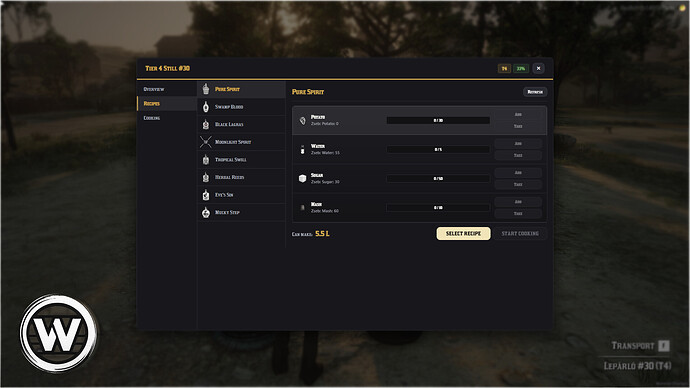Add Mash to the still
The image size is (690, 388).
click(x=518, y=201)
